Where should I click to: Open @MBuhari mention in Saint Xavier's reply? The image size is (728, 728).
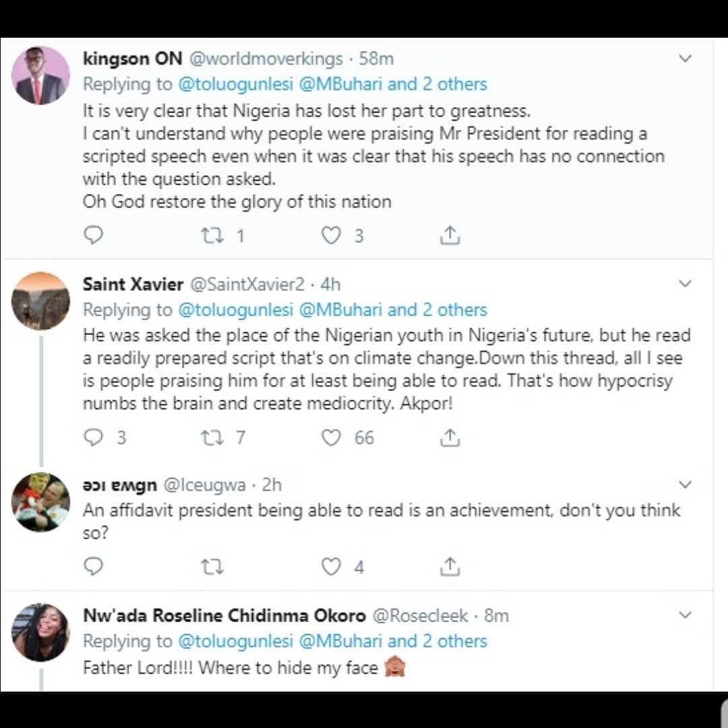[x=340, y=310]
